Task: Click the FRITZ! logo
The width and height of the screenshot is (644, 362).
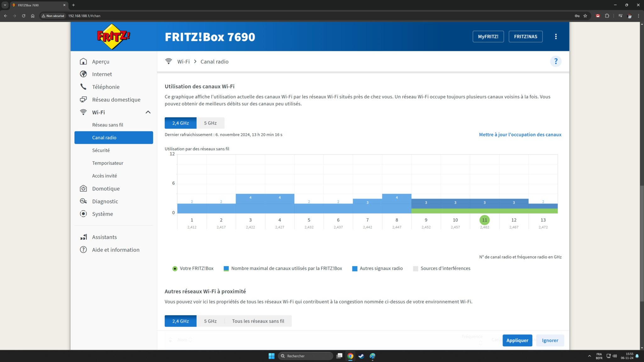Action: pos(114,36)
